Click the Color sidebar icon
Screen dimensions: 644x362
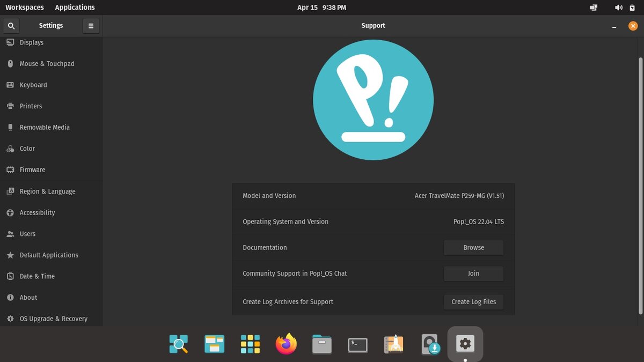point(10,149)
